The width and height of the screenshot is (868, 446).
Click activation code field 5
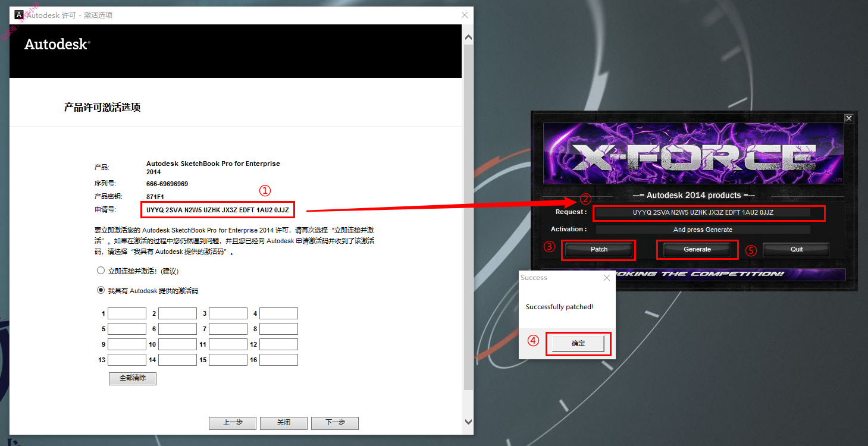[x=127, y=329]
